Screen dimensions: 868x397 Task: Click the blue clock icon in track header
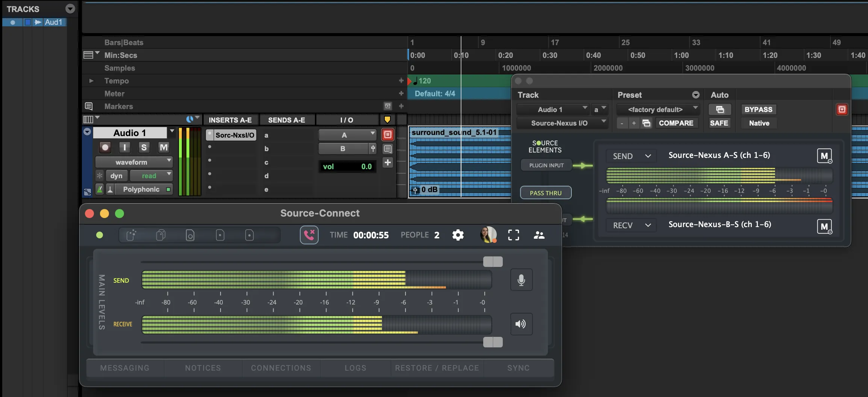point(190,119)
